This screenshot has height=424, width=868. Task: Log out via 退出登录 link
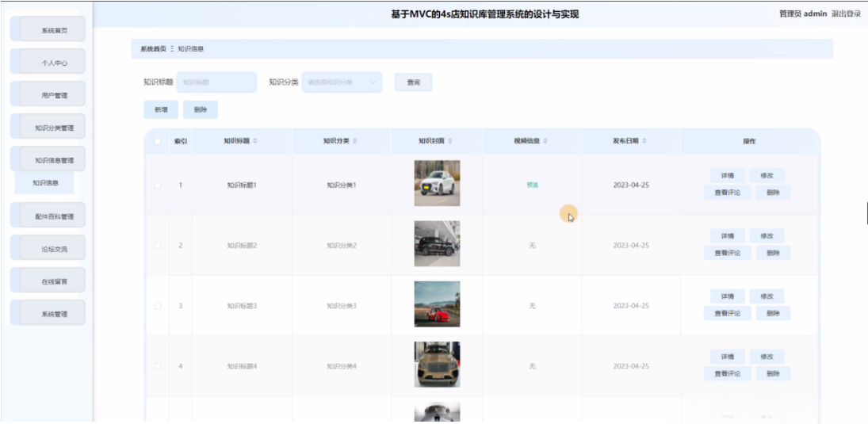coord(846,13)
